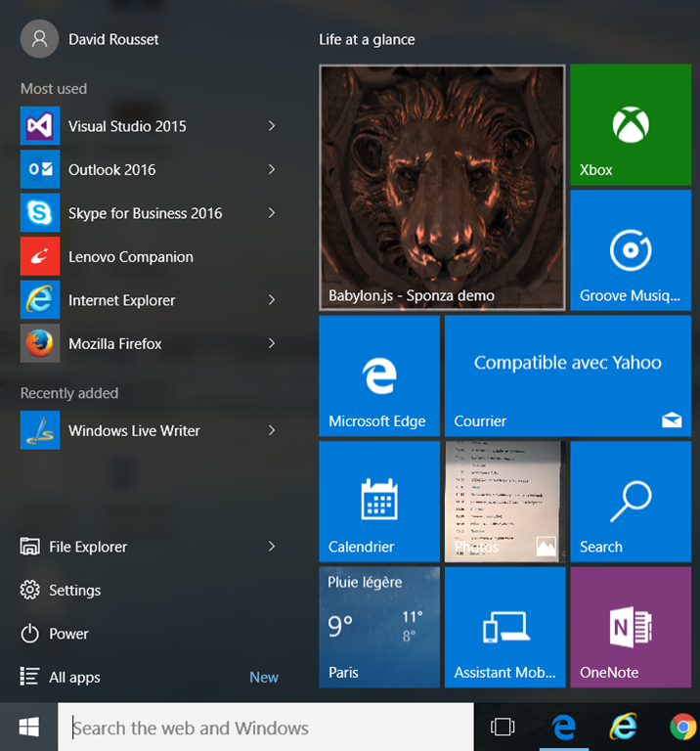The width and height of the screenshot is (700, 751).
Task: Click the New link beside All apps
Action: tap(264, 678)
